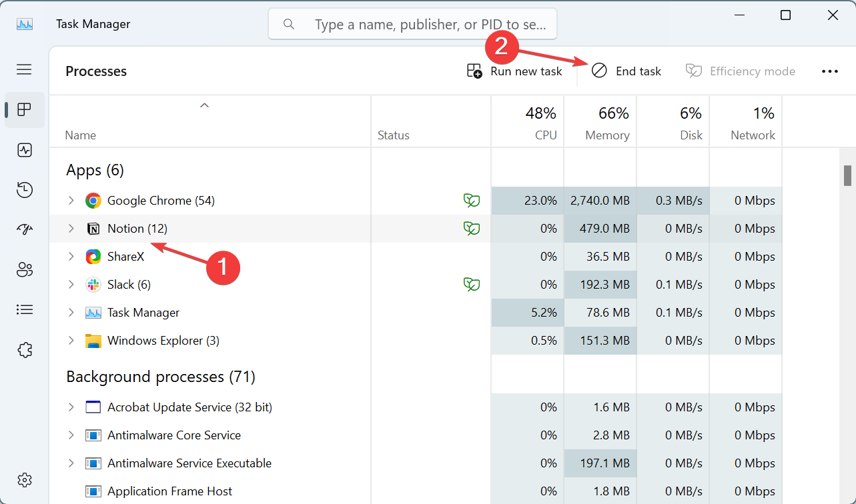
Task: Open Task Manager settings gear
Action: (25, 479)
